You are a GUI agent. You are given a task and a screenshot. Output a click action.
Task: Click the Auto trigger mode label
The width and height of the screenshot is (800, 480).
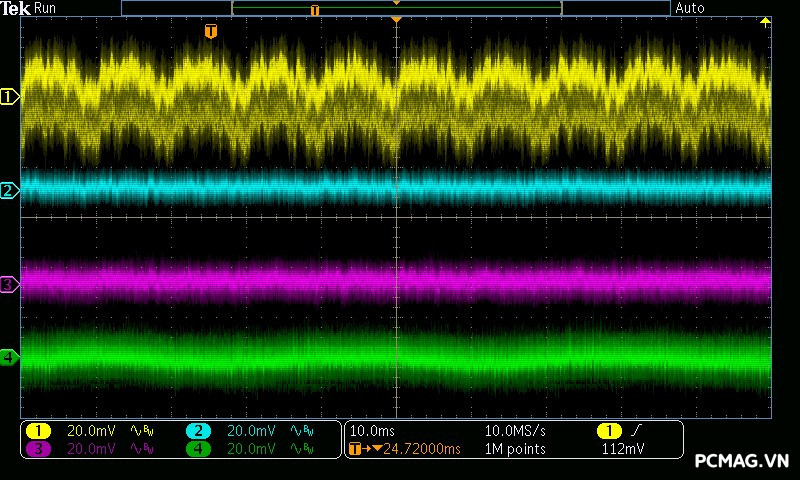[690, 8]
